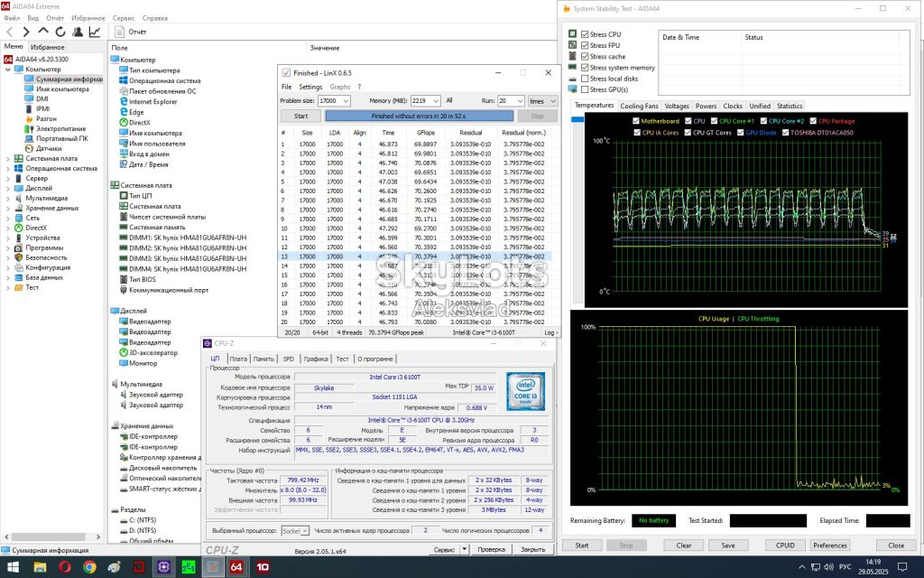The image size is (924, 578).
Task: Open the graph chart icon in AIDA64 toolbar
Action: [x=94, y=32]
